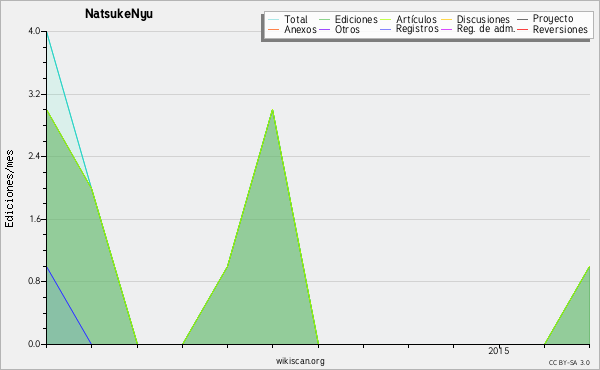Click the Ediciones/mes y-axis title
This screenshot has height=370, width=600.
coord(9,189)
